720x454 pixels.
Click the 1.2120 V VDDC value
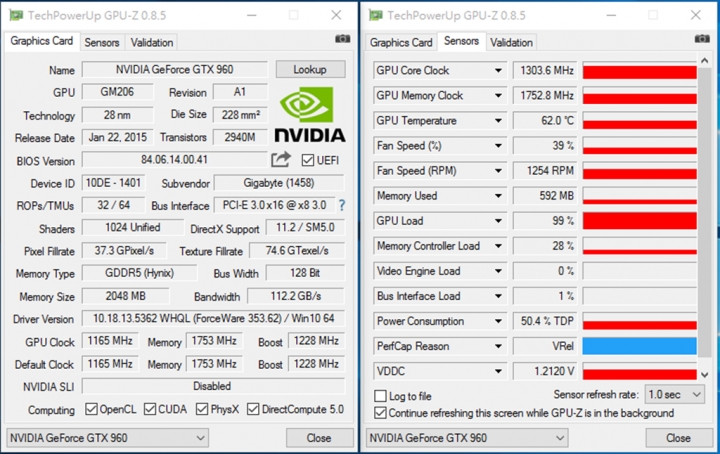(545, 371)
